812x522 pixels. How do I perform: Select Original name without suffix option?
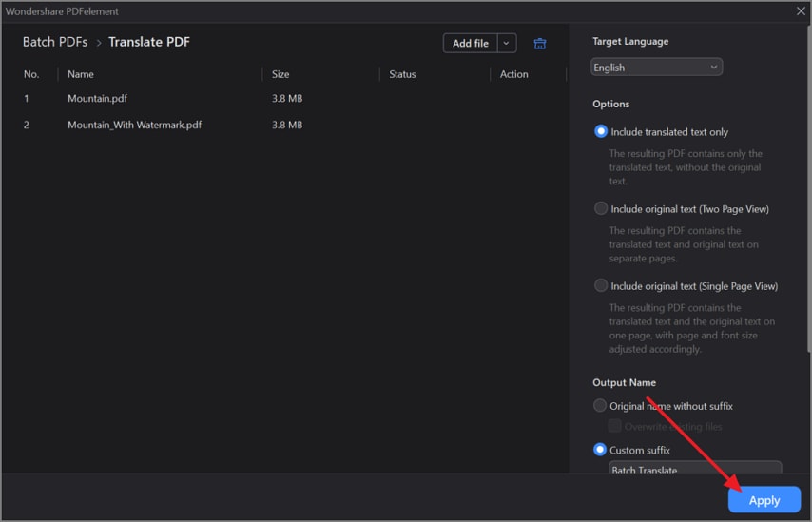600,406
